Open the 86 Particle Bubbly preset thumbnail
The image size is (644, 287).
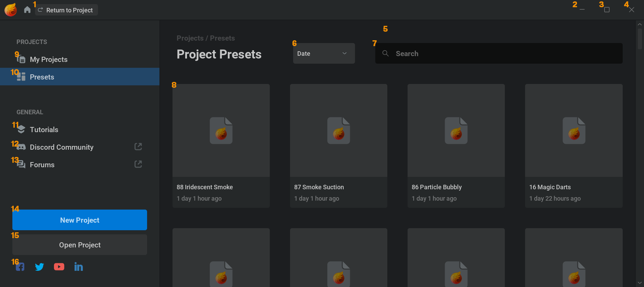point(456,130)
